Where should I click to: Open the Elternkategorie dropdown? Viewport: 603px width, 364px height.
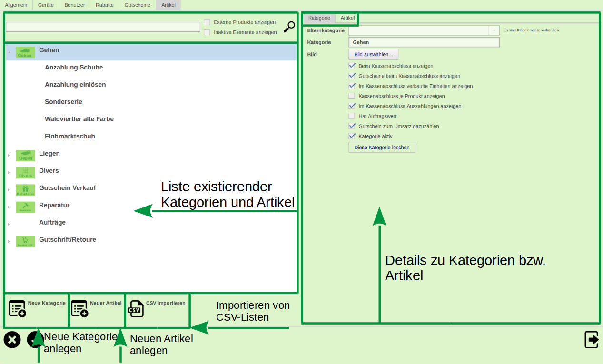pyautogui.click(x=493, y=30)
